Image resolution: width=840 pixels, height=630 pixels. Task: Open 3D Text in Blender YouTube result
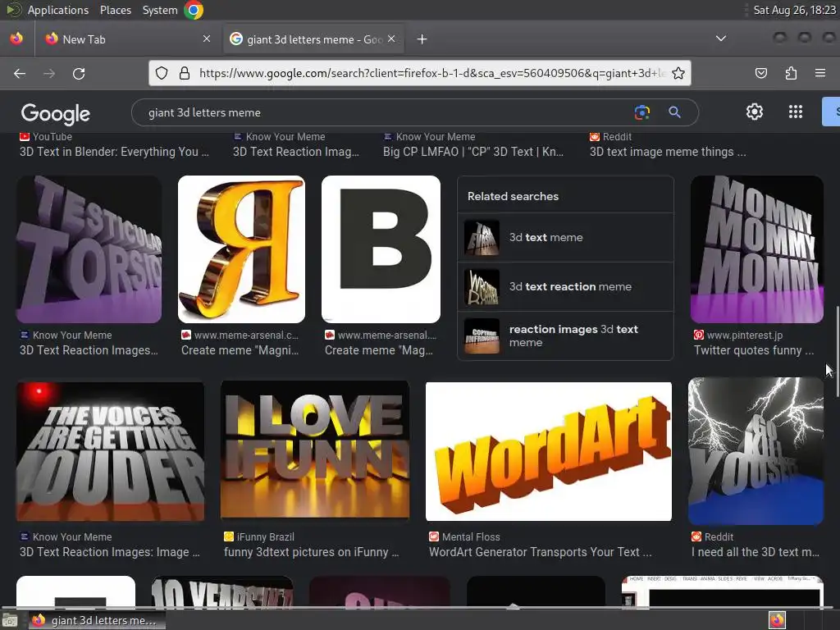pyautogui.click(x=114, y=152)
